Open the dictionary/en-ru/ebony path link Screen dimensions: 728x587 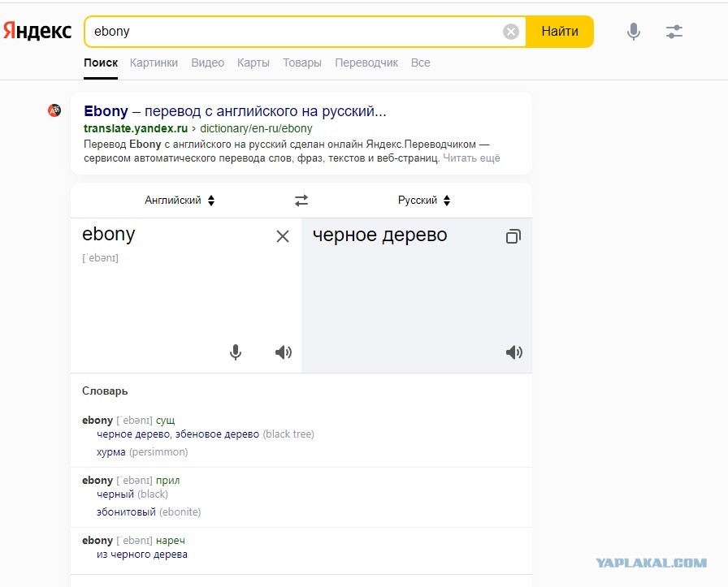click(256, 128)
